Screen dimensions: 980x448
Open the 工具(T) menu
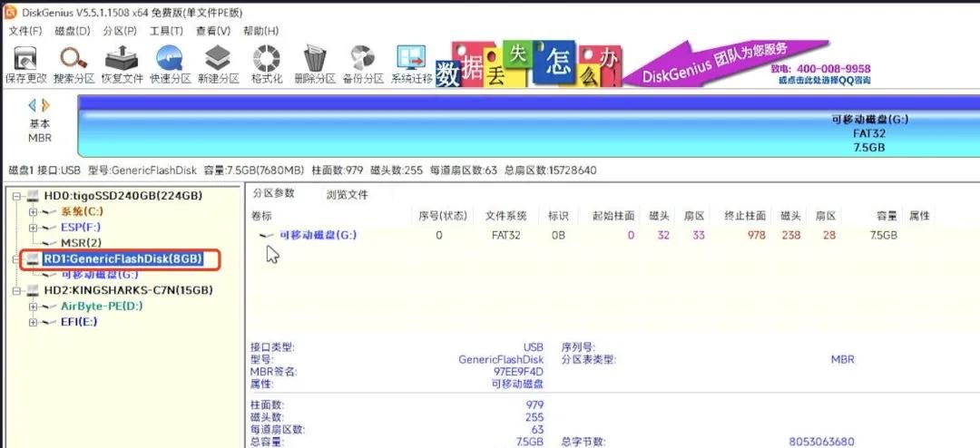pos(166,31)
